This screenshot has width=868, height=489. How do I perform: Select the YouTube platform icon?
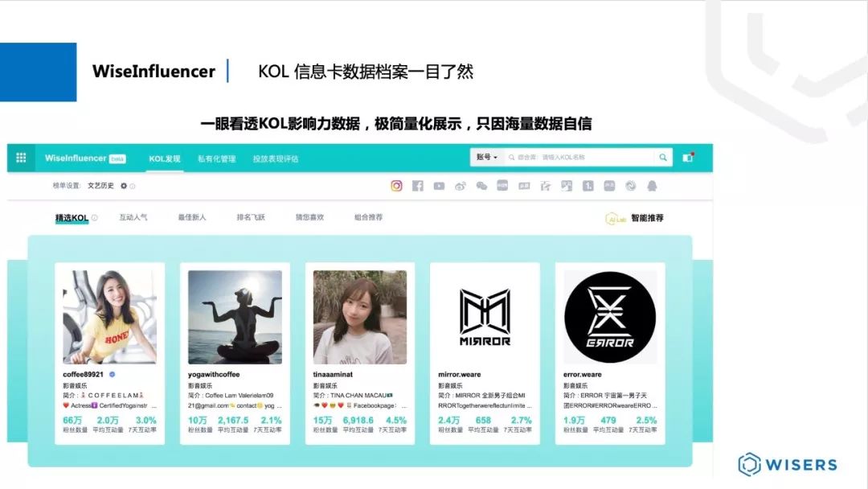pyautogui.click(x=439, y=186)
